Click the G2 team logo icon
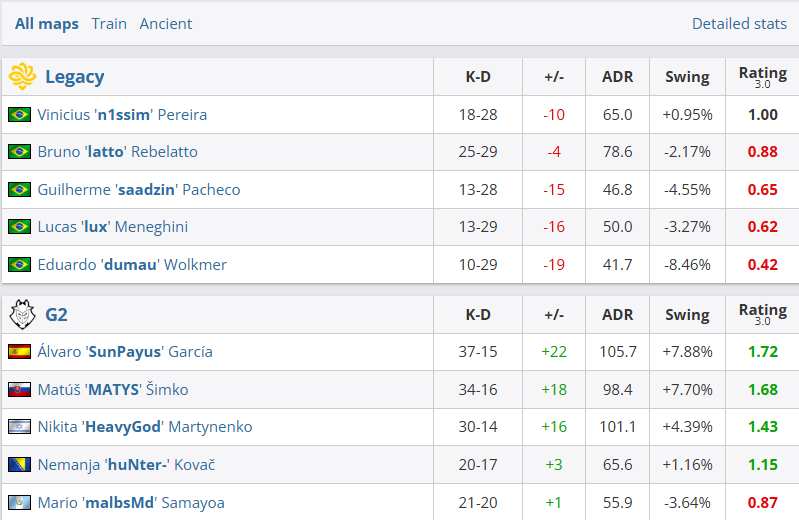This screenshot has height=520, width=799. 22,314
